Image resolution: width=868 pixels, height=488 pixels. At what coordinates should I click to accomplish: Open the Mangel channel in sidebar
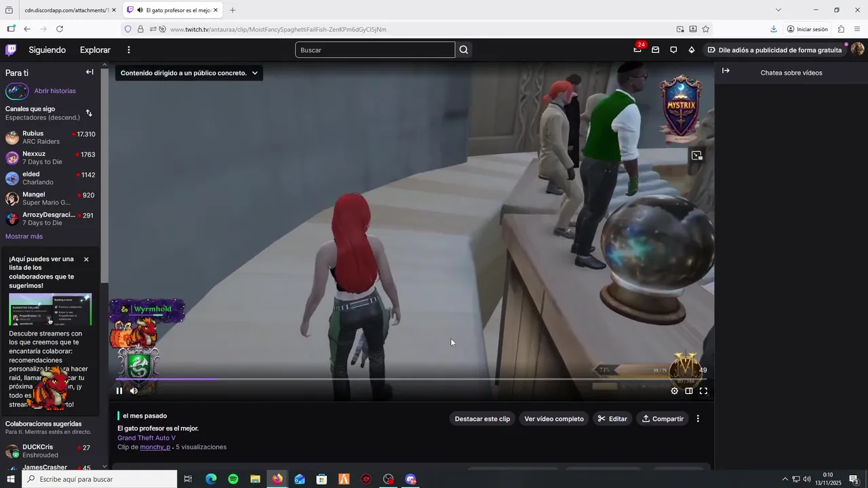[x=50, y=199]
